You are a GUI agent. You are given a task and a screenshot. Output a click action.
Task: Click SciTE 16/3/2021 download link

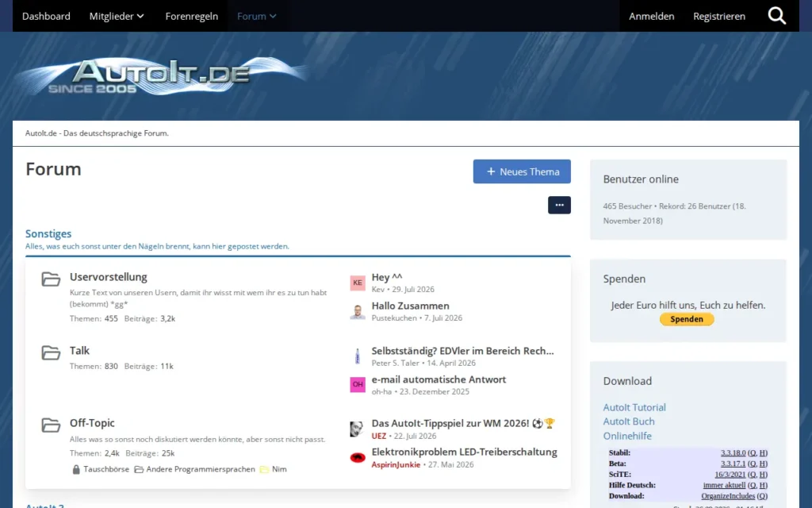730,475
